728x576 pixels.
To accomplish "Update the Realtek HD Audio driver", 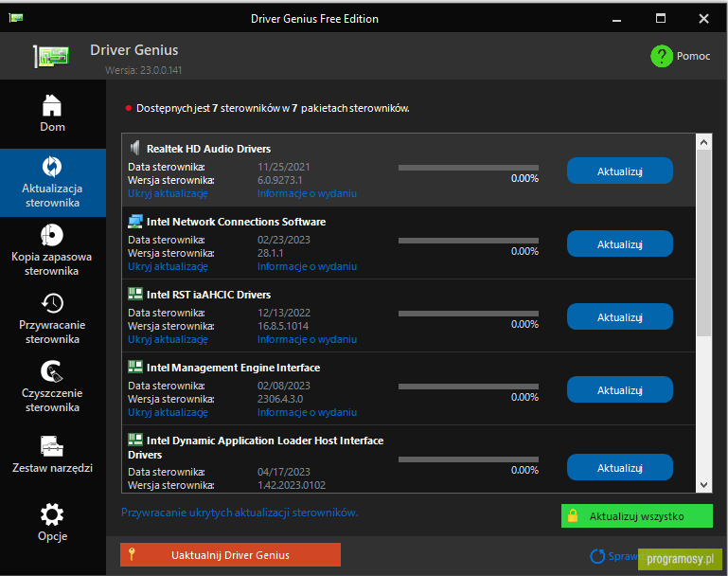I will (620, 171).
